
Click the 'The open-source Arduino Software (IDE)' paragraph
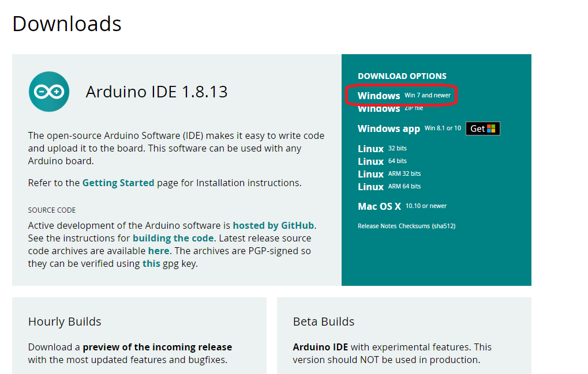pos(176,148)
